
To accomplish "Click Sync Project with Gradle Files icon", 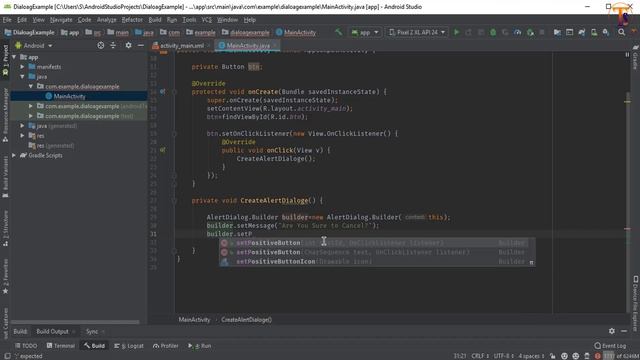I will 582,32.
